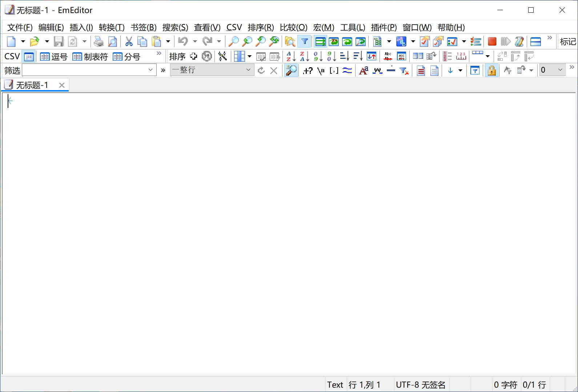578x392 pixels.
Task: Open dropdown arrow next to Paste icon
Action: coord(168,42)
